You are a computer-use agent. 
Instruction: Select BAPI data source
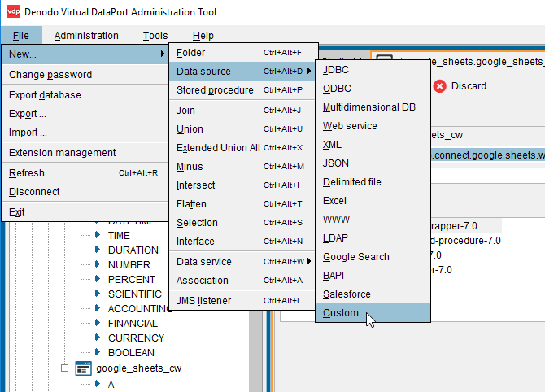[x=373, y=276]
